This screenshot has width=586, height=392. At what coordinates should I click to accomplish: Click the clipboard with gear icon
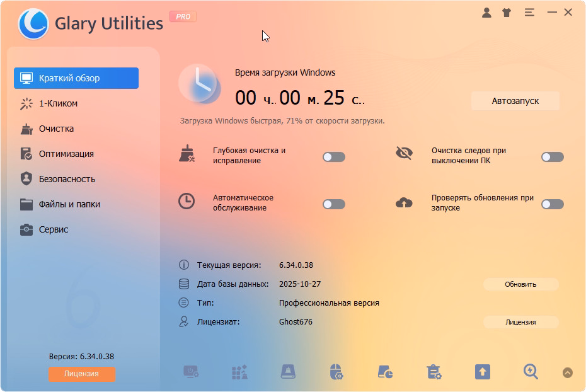(x=434, y=372)
